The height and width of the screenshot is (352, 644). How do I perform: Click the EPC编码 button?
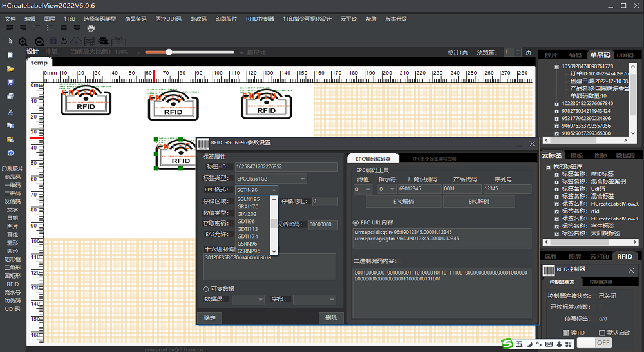pos(403,202)
